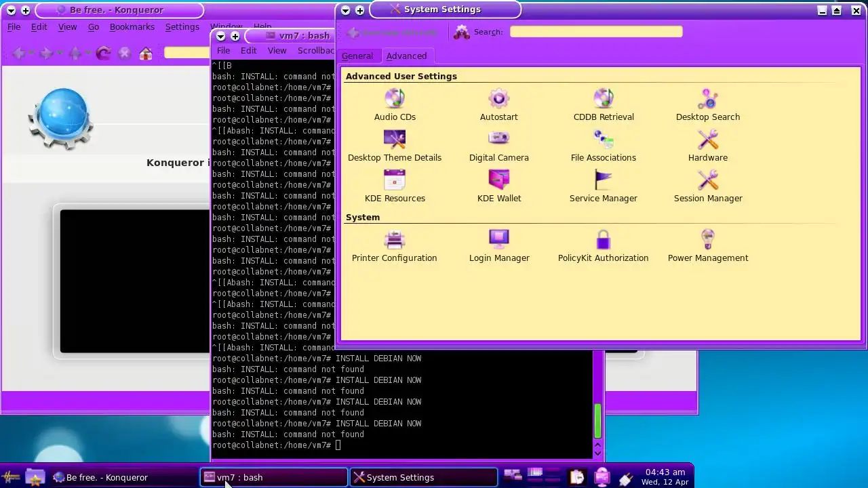Select the Advanced tab
Image resolution: width=868 pixels, height=488 pixels.
coord(407,56)
